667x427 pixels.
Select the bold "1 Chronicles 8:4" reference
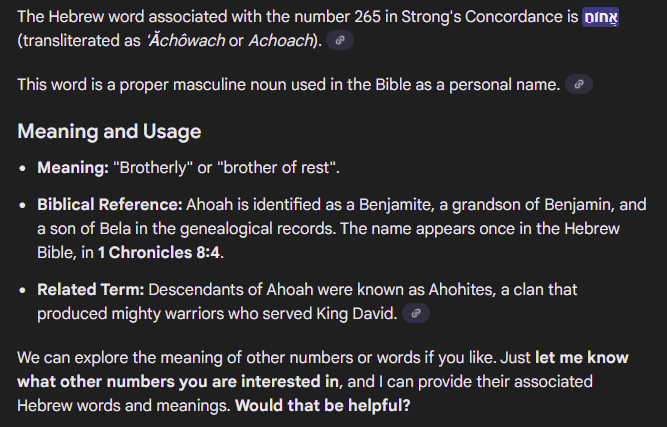[160, 251]
